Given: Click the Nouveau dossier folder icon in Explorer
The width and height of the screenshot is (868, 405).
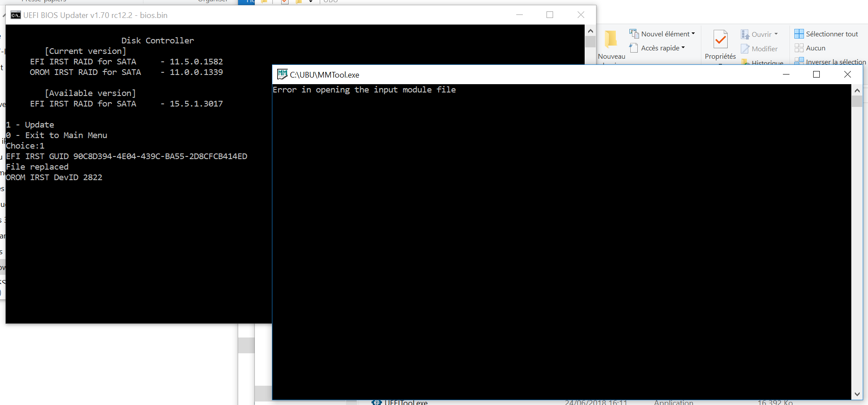Looking at the screenshot, I should [611, 39].
